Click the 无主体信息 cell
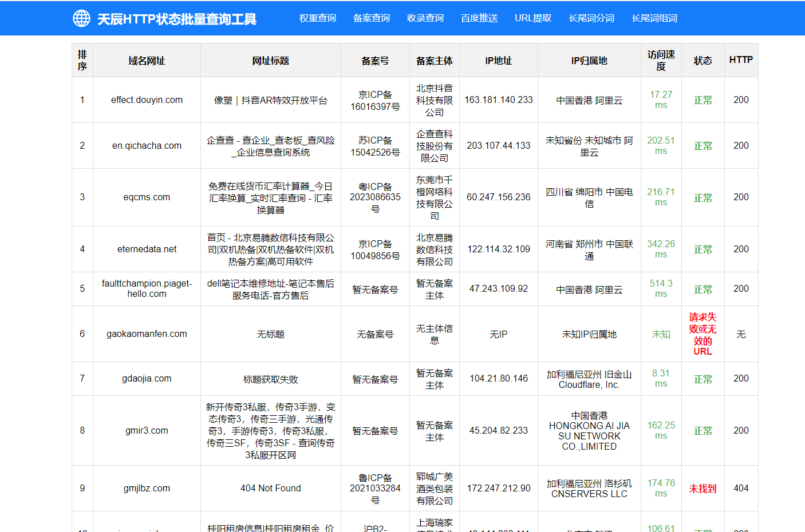 pyautogui.click(x=435, y=334)
